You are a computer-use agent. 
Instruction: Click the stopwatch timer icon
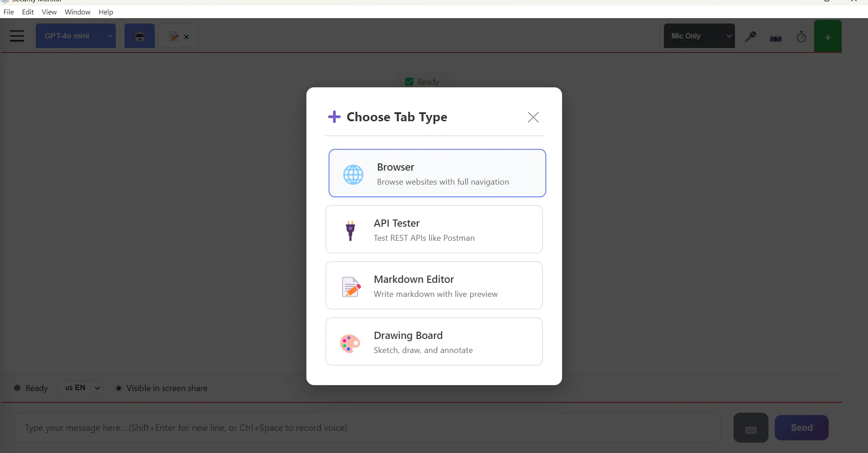[801, 36]
